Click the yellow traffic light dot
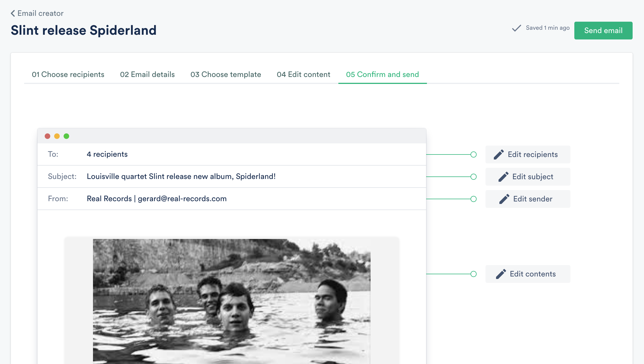644x364 pixels. pyautogui.click(x=57, y=136)
